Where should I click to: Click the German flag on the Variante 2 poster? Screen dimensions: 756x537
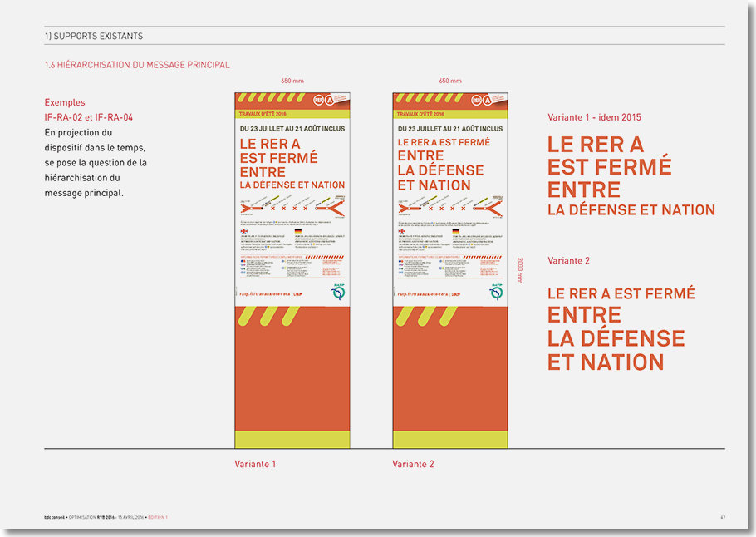point(455,232)
